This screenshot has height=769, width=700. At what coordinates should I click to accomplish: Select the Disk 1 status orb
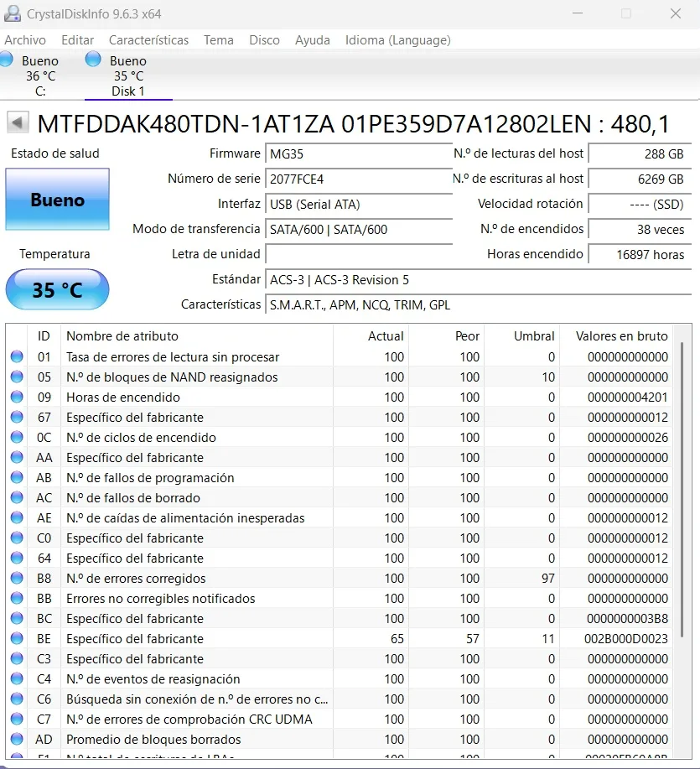click(x=93, y=60)
